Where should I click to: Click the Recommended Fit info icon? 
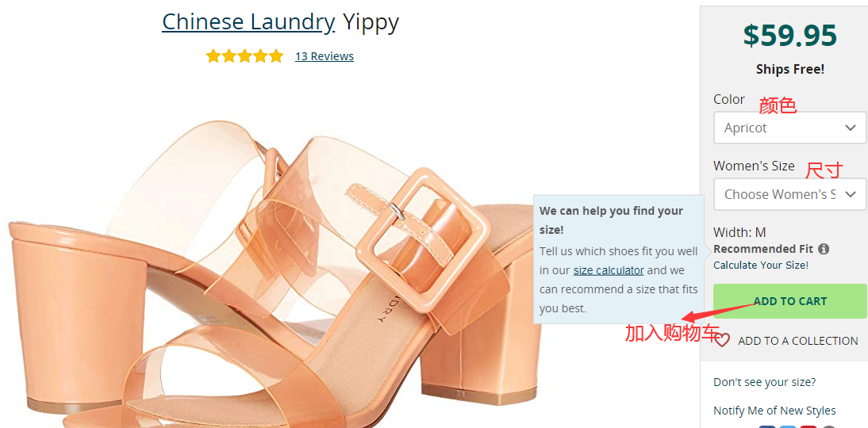[824, 249]
